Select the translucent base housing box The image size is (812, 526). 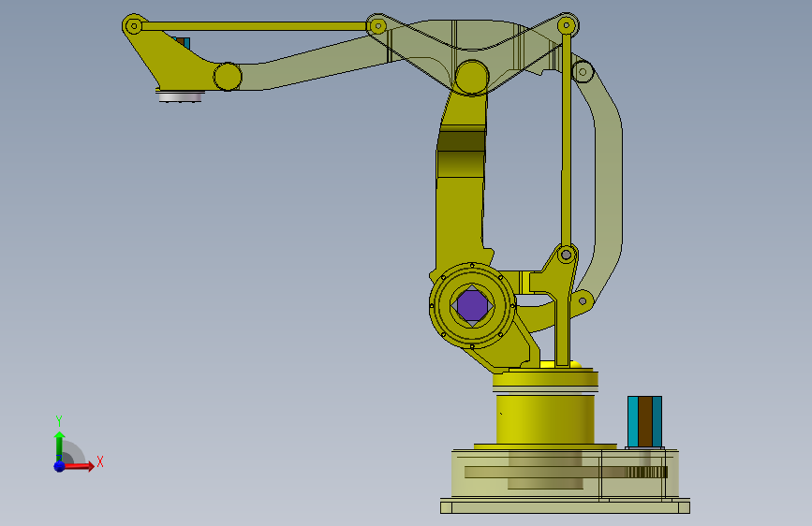(565, 475)
